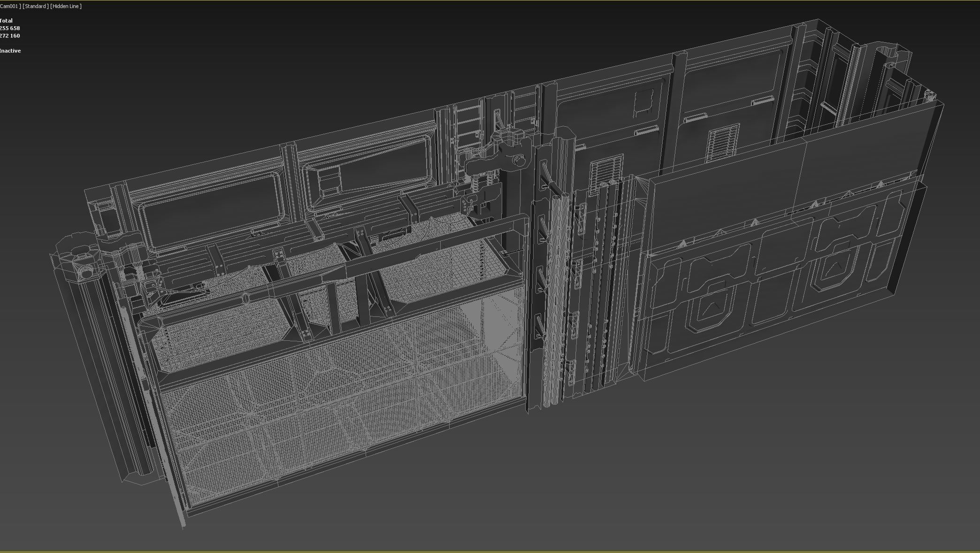Open the Hidden Line shading menu

(66, 6)
